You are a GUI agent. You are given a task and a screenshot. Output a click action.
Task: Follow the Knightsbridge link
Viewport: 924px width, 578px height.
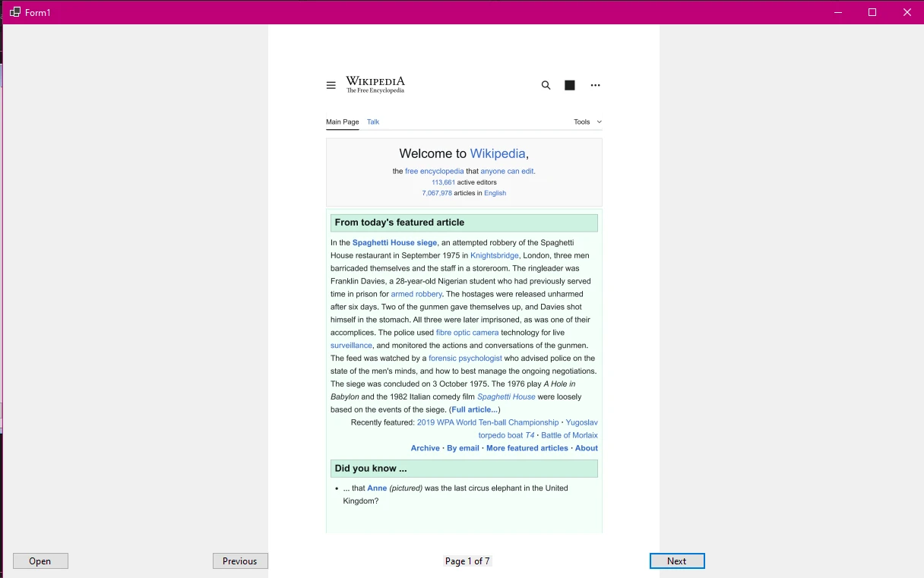[494, 255]
